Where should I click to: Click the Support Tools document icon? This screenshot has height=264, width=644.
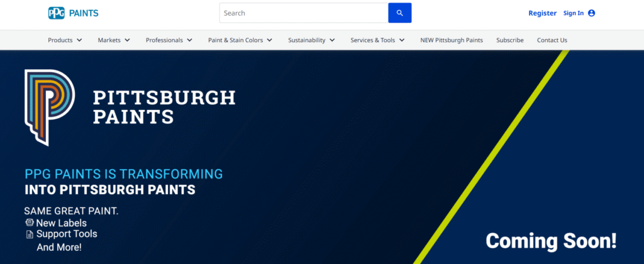coord(29,234)
